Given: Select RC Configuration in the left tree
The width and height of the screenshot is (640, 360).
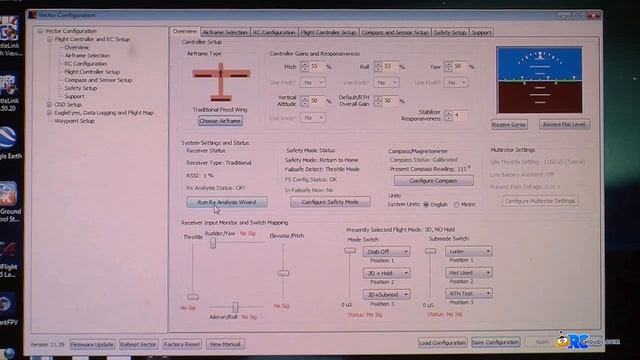Looking at the screenshot, I should point(86,64).
